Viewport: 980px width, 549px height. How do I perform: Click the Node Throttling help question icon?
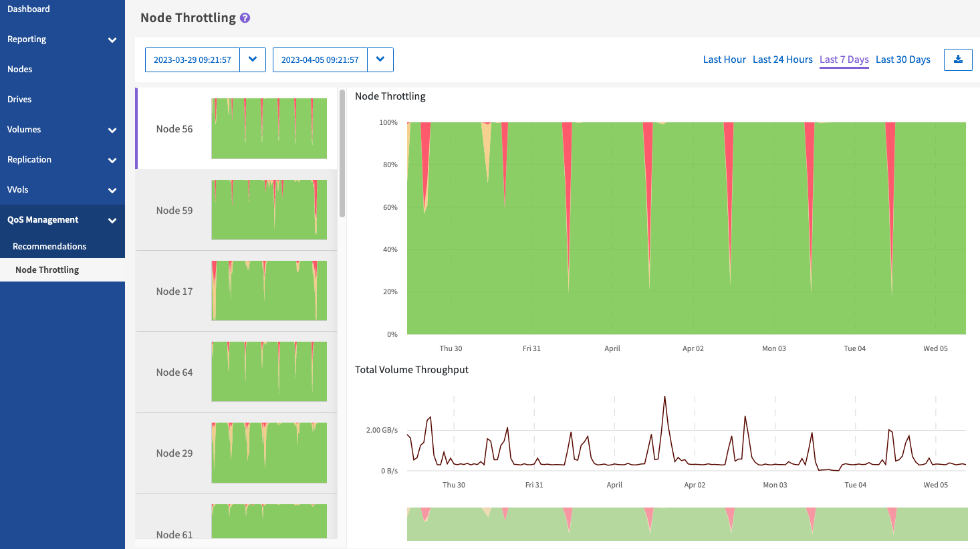coord(245,18)
